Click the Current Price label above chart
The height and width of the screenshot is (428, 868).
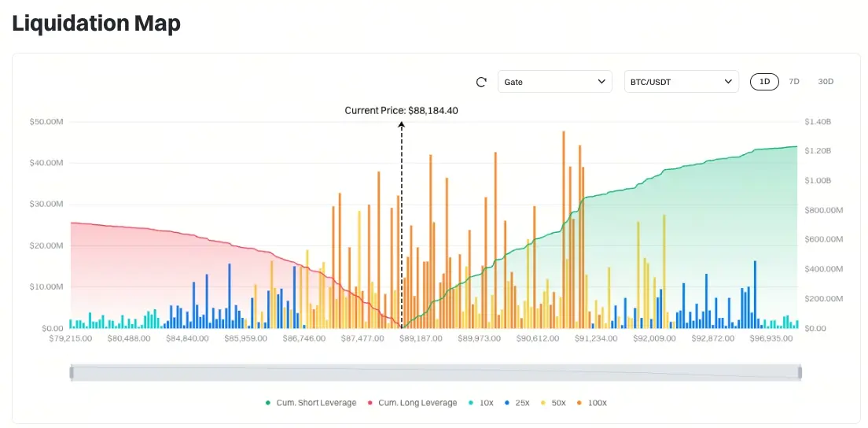(401, 111)
